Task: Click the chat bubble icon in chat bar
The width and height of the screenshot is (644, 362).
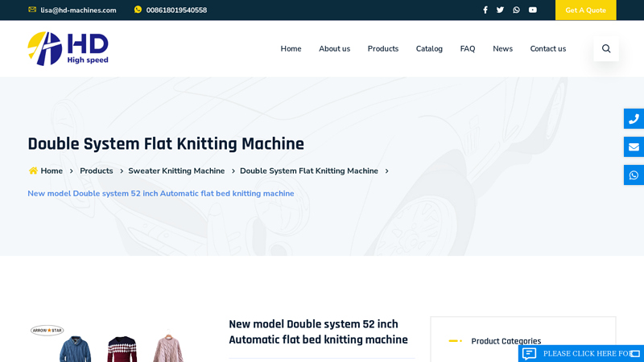Action: 530,353
